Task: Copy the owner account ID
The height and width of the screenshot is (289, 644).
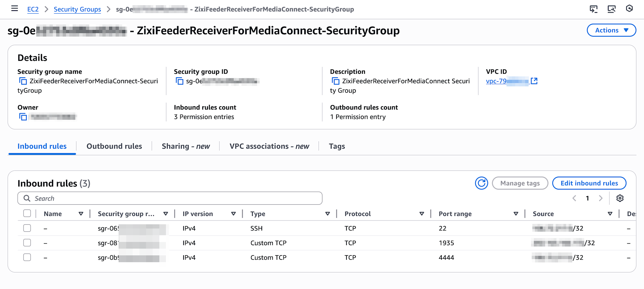Action: (23, 117)
